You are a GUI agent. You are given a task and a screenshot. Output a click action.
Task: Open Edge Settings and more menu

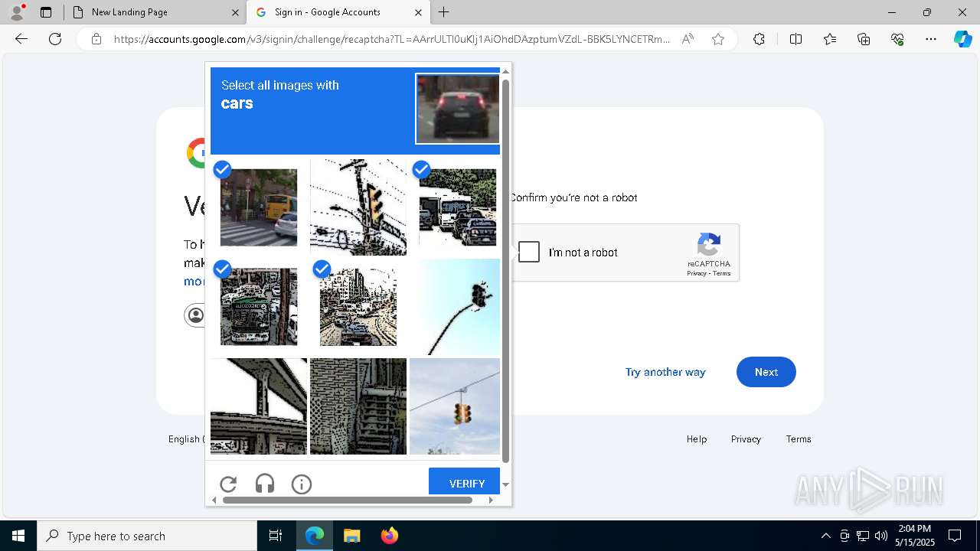[931, 39]
